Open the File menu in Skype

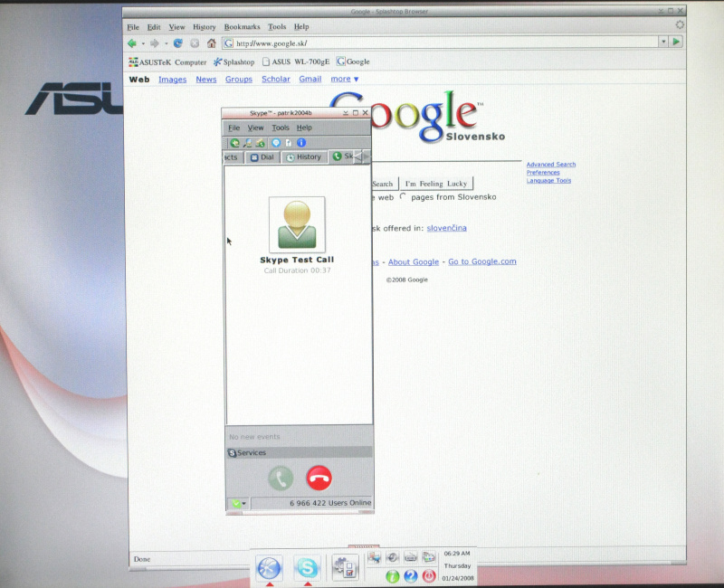click(x=234, y=128)
